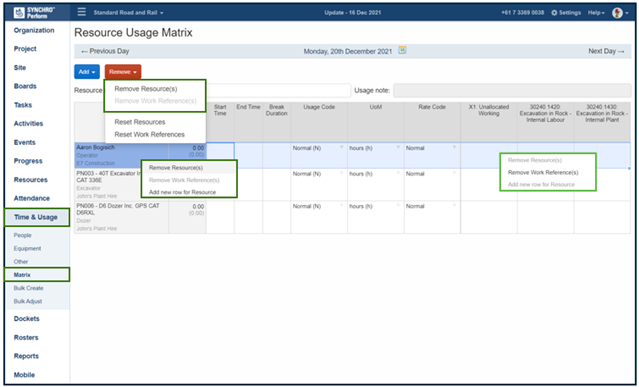Open Bulk Adjust submenu item
639x387 pixels.
28,301
